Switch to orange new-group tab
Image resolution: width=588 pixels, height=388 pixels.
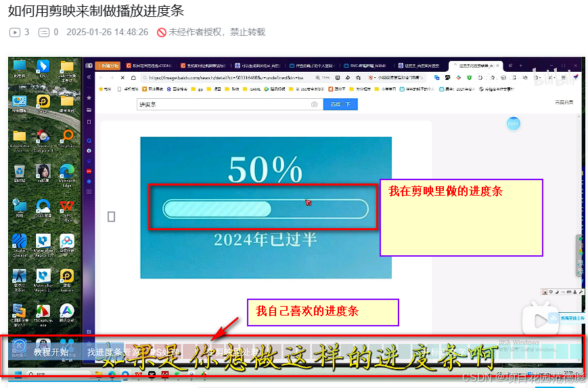click(108, 65)
